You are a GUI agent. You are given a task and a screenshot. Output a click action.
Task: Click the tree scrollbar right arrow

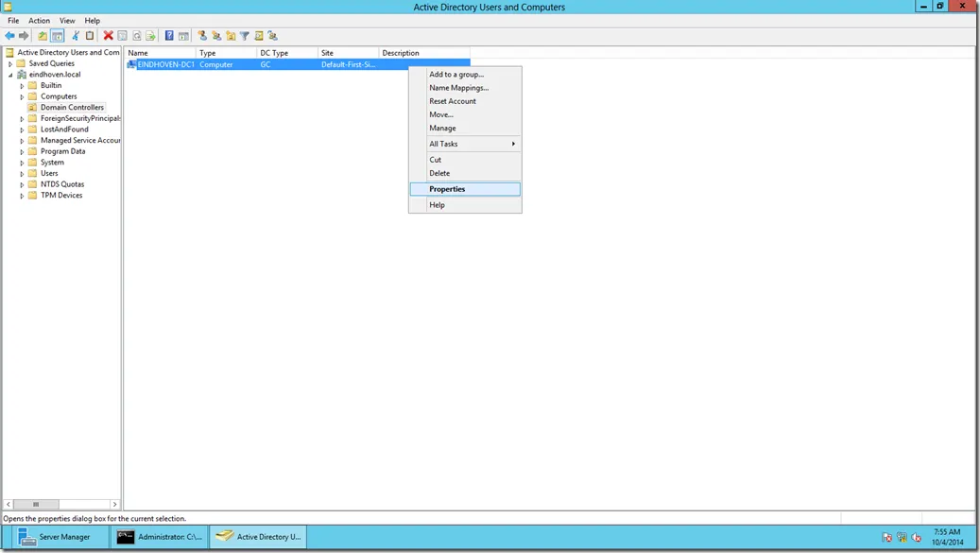(x=114, y=504)
